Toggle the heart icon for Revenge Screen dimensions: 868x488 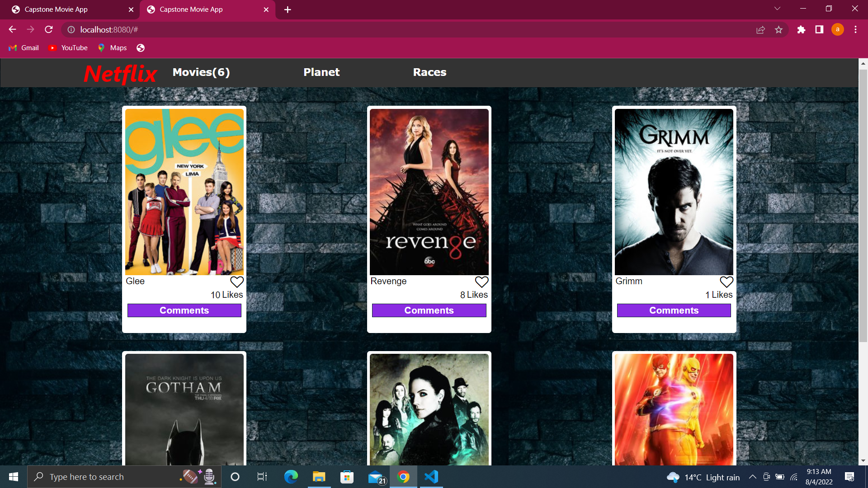coord(481,282)
